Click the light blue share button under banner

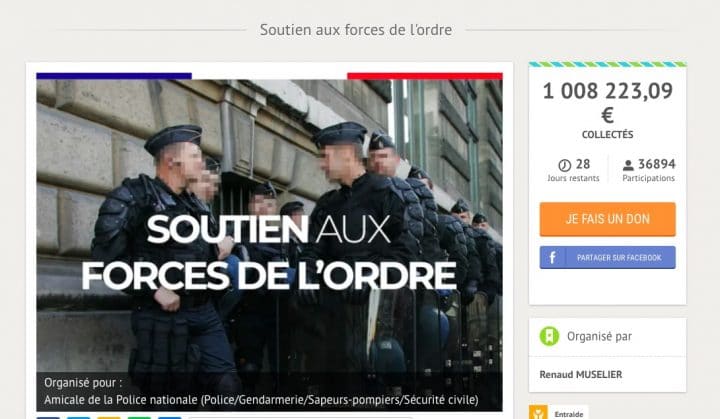79,418
